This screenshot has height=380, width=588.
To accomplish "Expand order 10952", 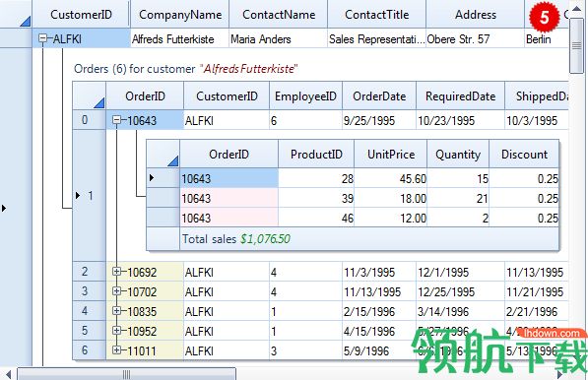I will [x=116, y=331].
